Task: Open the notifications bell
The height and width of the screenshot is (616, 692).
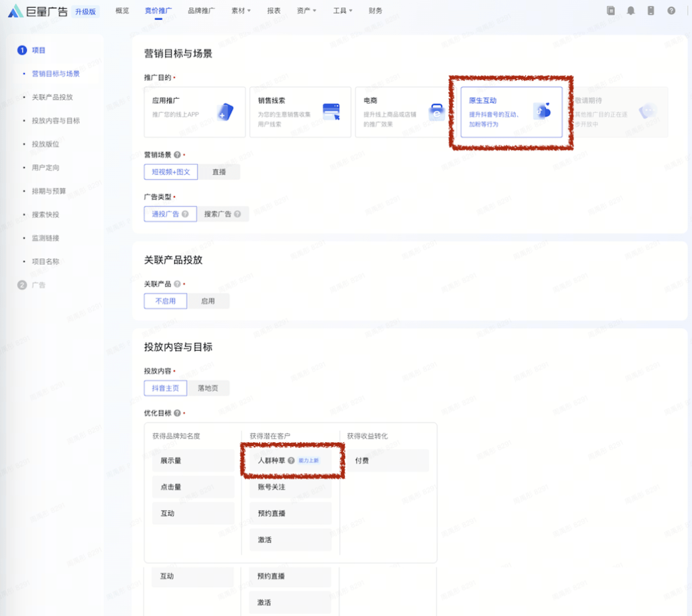Action: click(630, 11)
